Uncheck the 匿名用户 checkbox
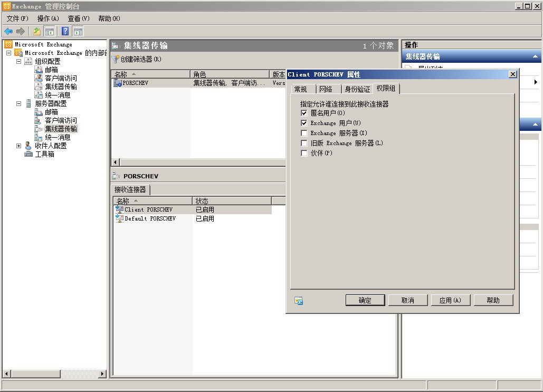This screenshot has height=392, width=543. point(304,113)
